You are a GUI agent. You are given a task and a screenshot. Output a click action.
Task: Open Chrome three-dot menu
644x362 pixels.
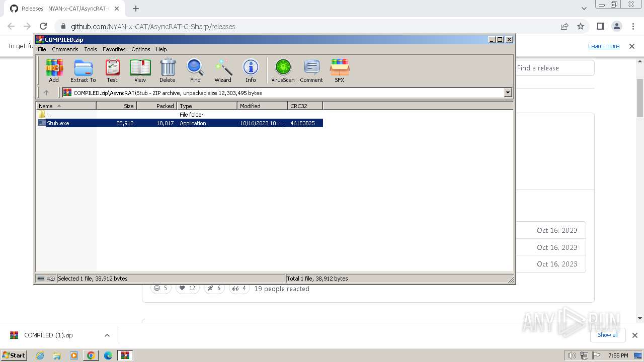click(x=632, y=26)
